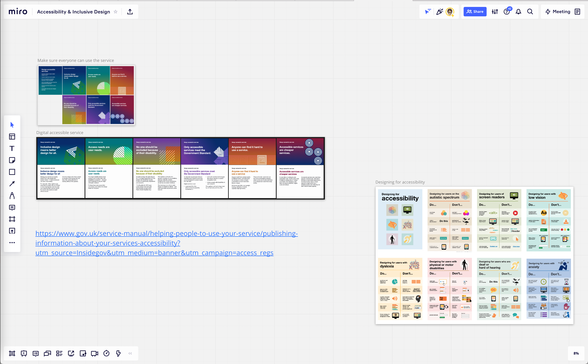Select the dyslexia design poster thumbnail
Viewport: 588px width, 364px height.
pos(400,289)
